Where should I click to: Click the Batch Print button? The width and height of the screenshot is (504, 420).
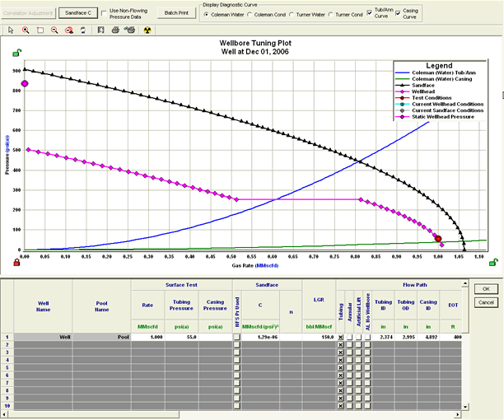175,13
